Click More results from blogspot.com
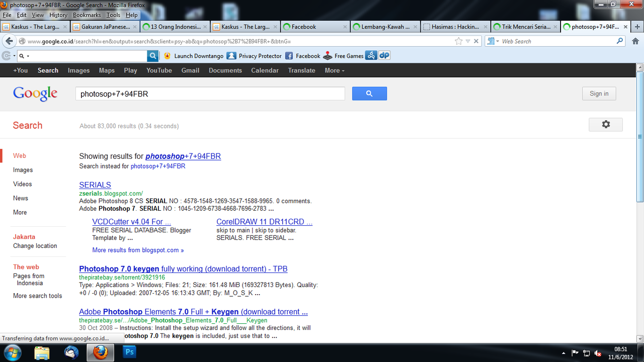 click(138, 250)
